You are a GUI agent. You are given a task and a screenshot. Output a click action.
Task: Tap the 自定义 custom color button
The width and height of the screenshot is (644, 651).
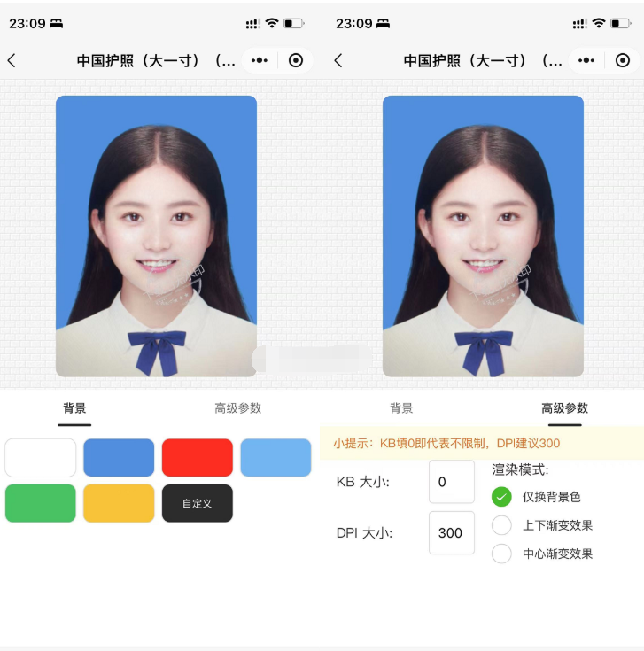(198, 503)
